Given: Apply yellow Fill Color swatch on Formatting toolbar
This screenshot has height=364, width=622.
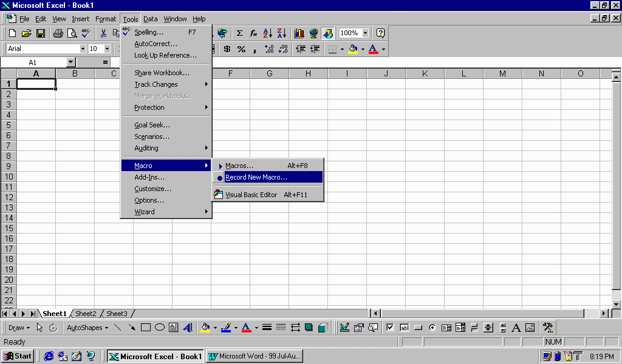Looking at the screenshot, I should click(353, 49).
